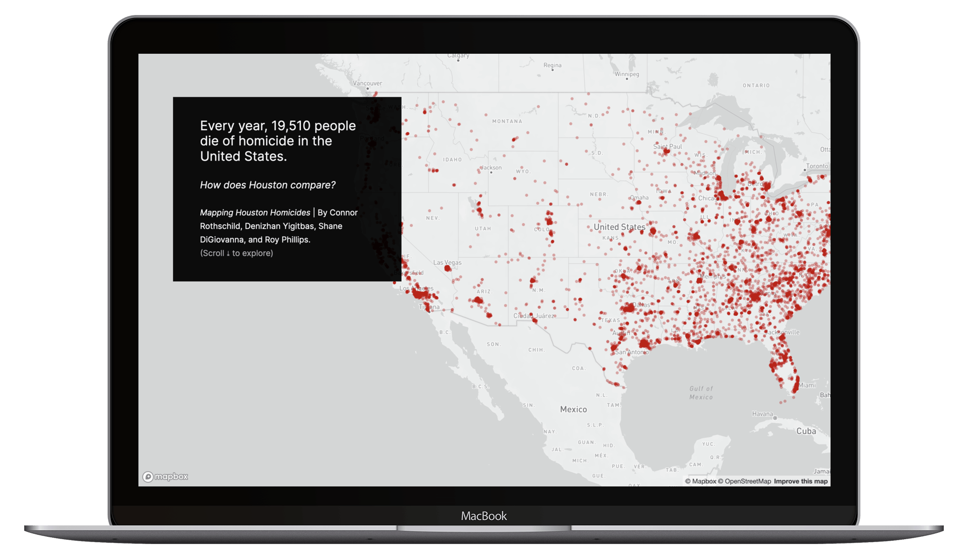Click the "Mexico" country label

[574, 409]
